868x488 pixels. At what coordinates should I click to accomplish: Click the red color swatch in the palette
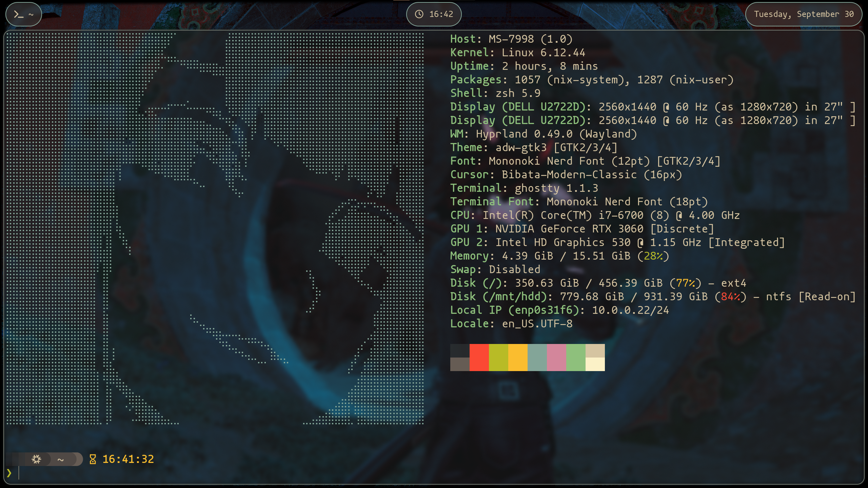click(x=479, y=358)
